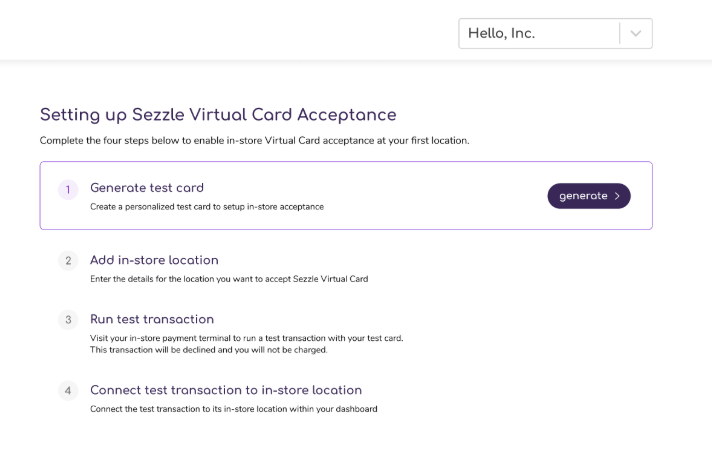Open the Hello, Inc. account dropdown

pyautogui.click(x=540, y=33)
